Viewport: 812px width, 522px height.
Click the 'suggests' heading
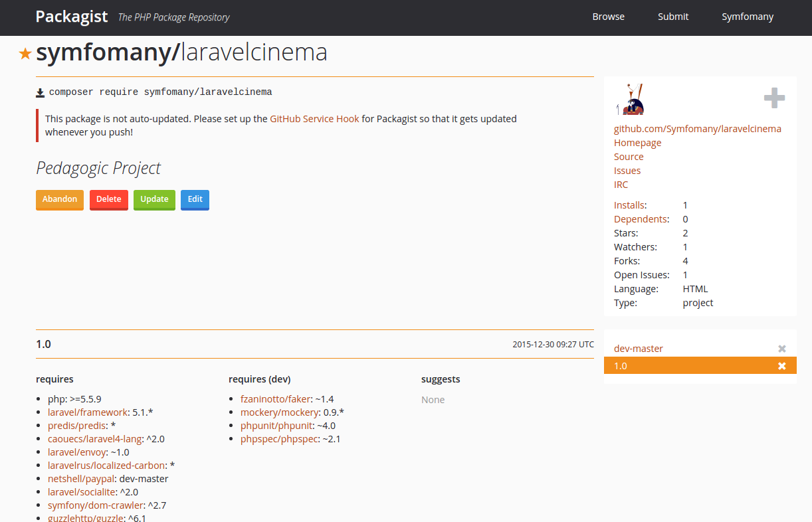(441, 379)
